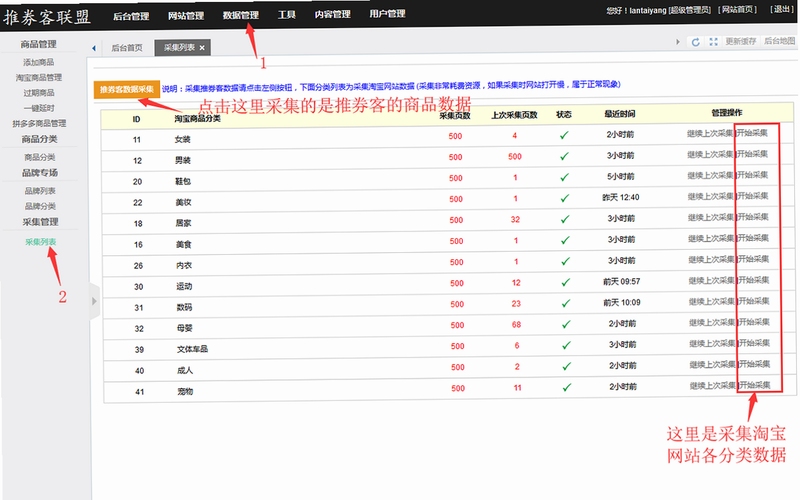
Task: Close the 采集列表 tab with its x
Action: click(202, 48)
